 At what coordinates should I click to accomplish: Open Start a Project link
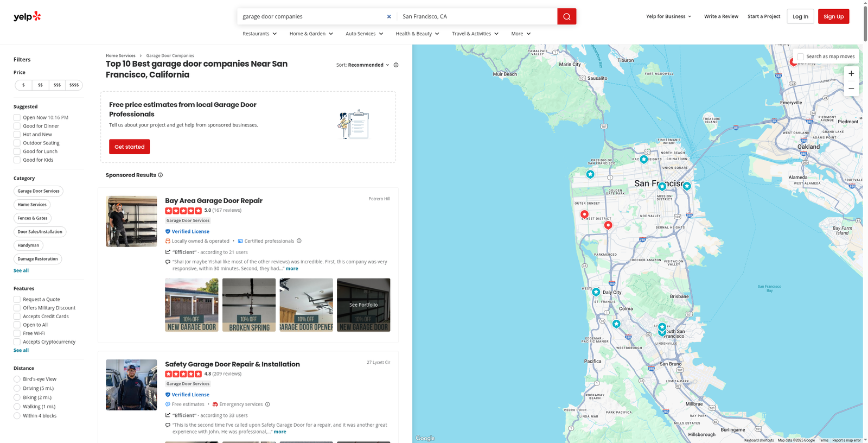click(x=764, y=16)
